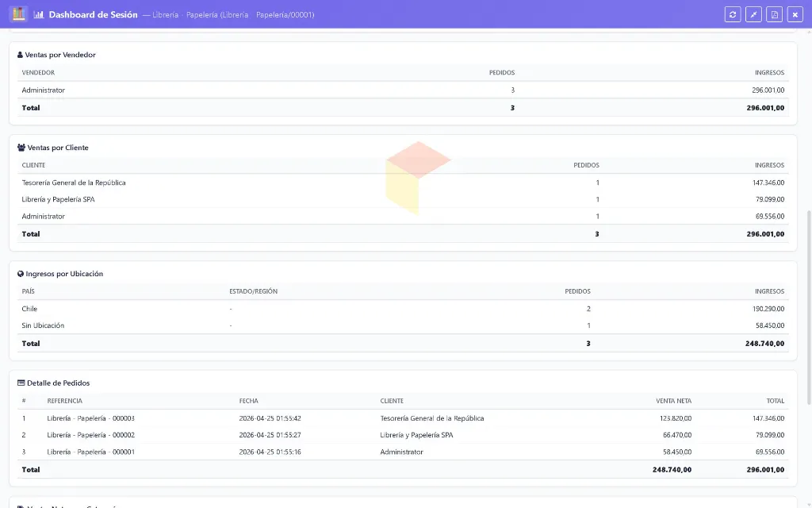This screenshot has height=508, width=812.
Task: Select Librería y Papelería SPA in Ventas por Cliente
Action: 403,199
